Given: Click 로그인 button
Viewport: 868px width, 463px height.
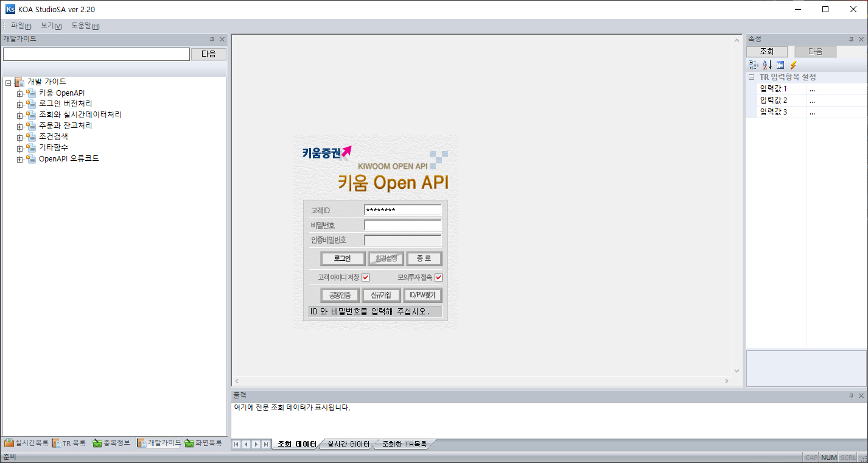Looking at the screenshot, I should click(x=343, y=258).
